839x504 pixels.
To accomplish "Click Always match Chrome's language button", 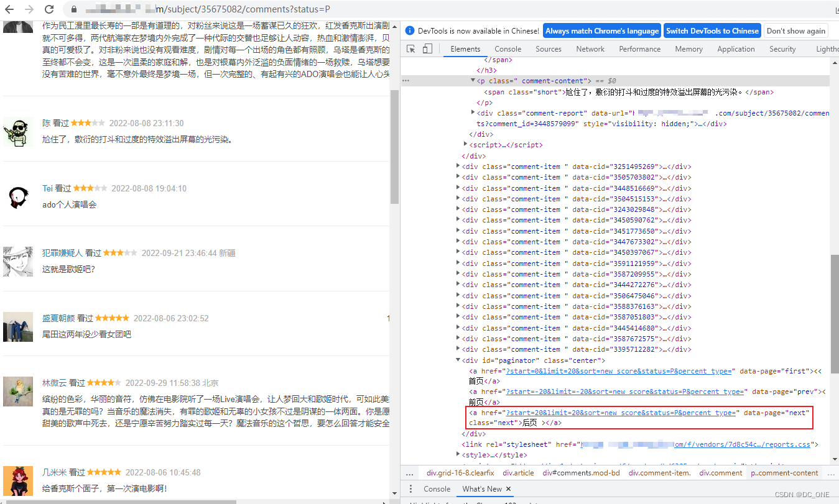I will point(602,30).
